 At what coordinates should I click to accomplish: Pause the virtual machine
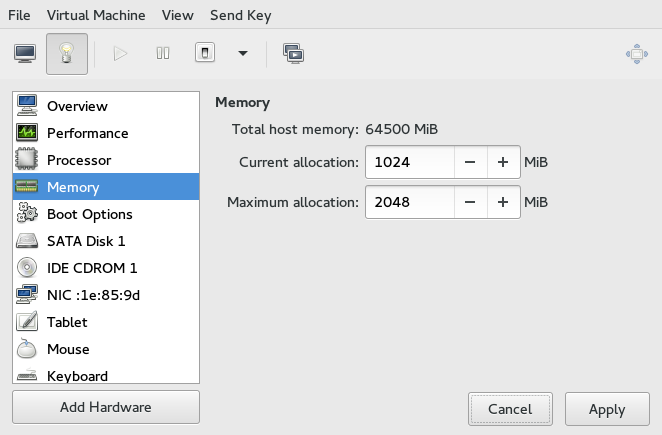coord(162,53)
